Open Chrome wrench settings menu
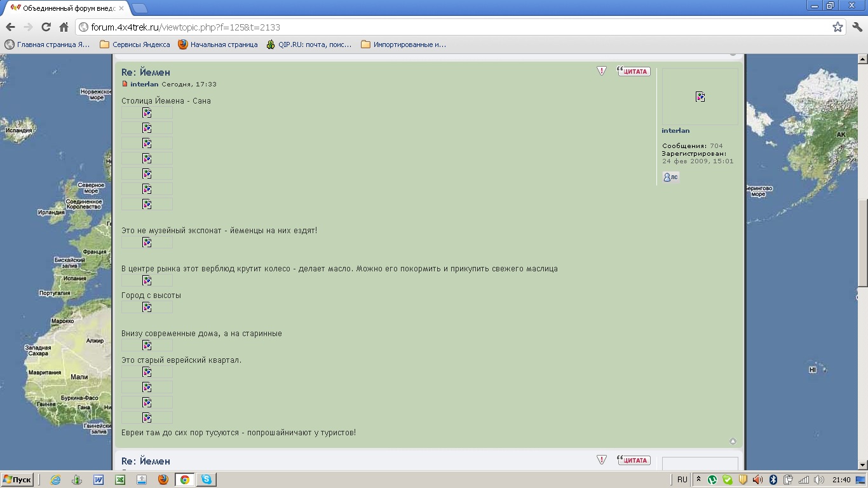Image resolution: width=868 pixels, height=488 pixels. [857, 27]
